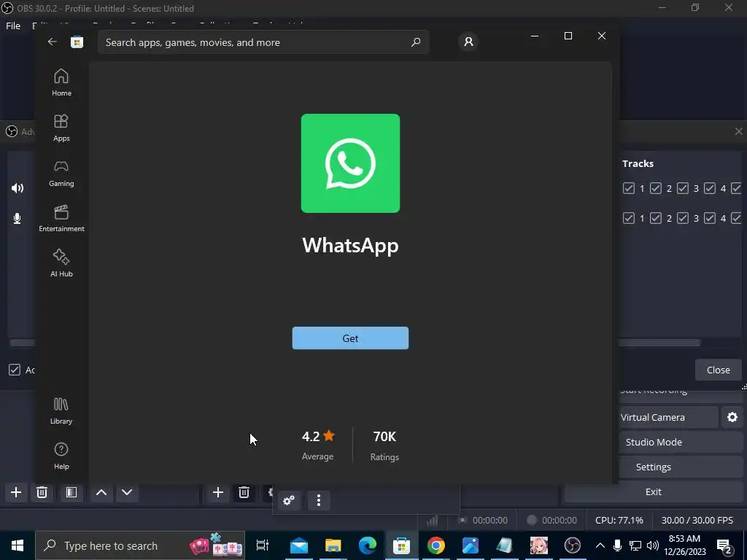The image size is (747, 560).
Task: Click the Windows taskbar search box
Action: 140,545
